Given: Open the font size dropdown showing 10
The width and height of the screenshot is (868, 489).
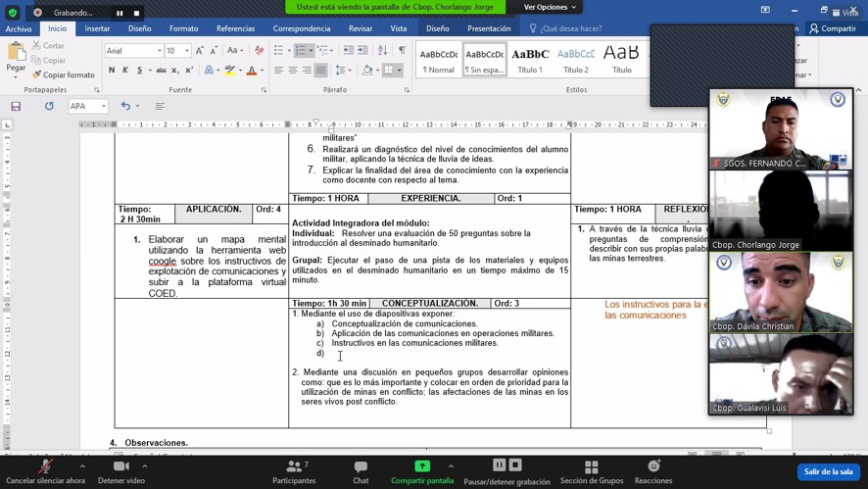Looking at the screenshot, I should [x=187, y=50].
